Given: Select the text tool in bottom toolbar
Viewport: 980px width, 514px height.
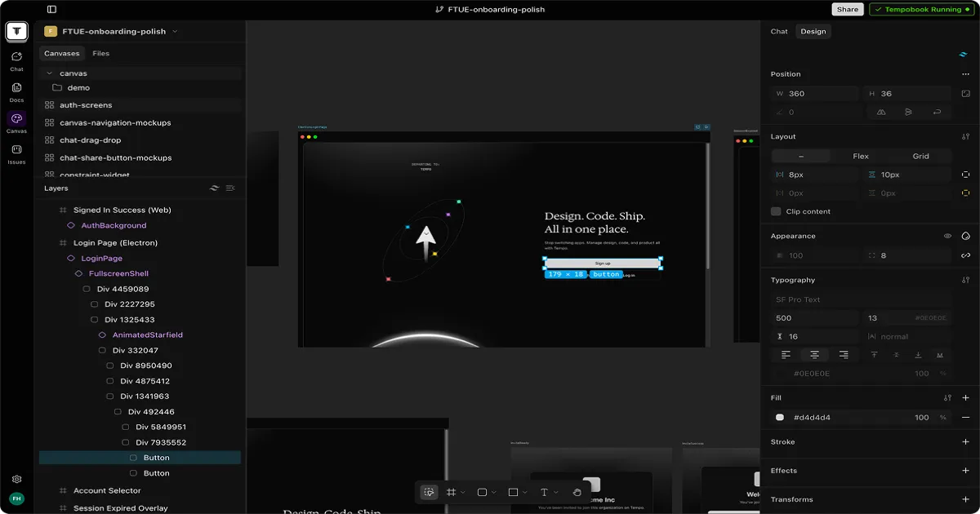Looking at the screenshot, I should point(544,492).
